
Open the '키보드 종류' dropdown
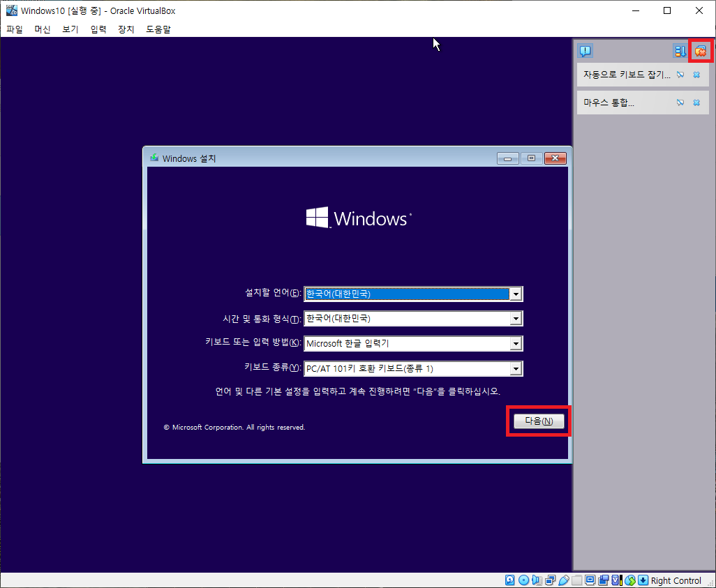(x=516, y=368)
